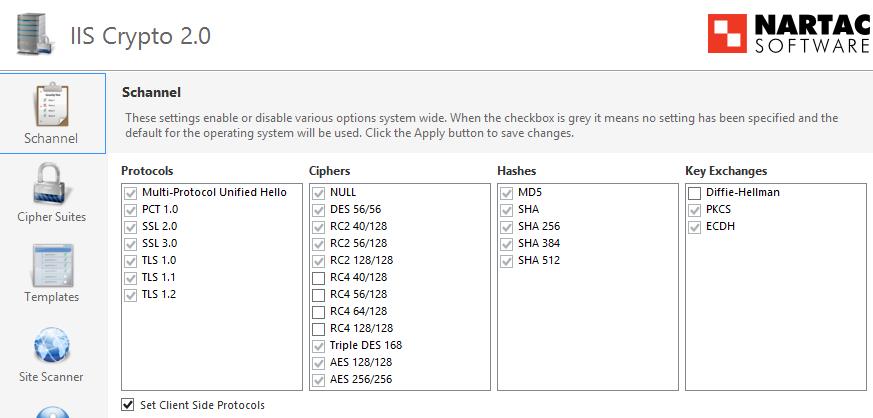Screen dimensions: 873x418
Task: Open the Templates icon in sidebar
Action: [52, 264]
